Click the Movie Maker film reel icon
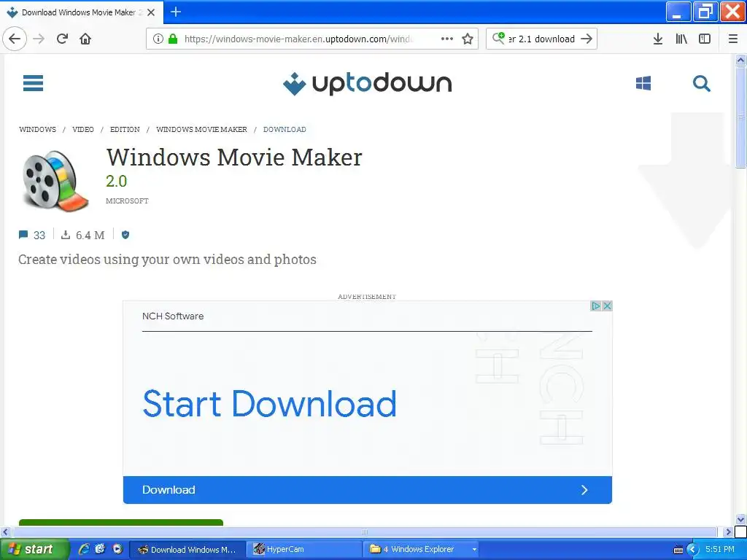747x560 pixels. [55, 181]
